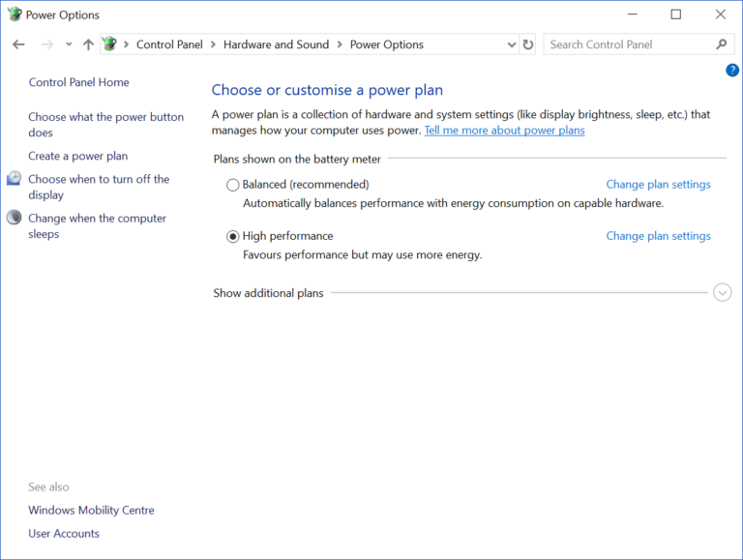Open the blue help question mark
The image size is (743, 560).
click(731, 71)
